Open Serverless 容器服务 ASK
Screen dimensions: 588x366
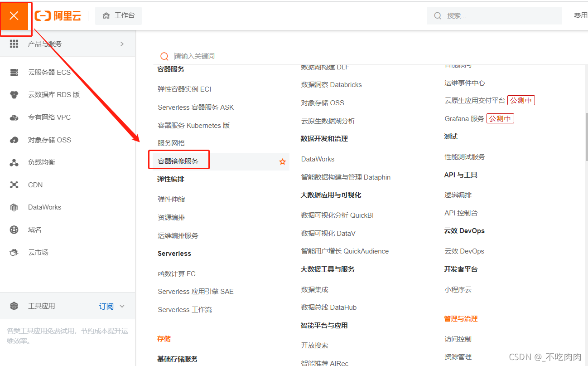[x=196, y=107]
